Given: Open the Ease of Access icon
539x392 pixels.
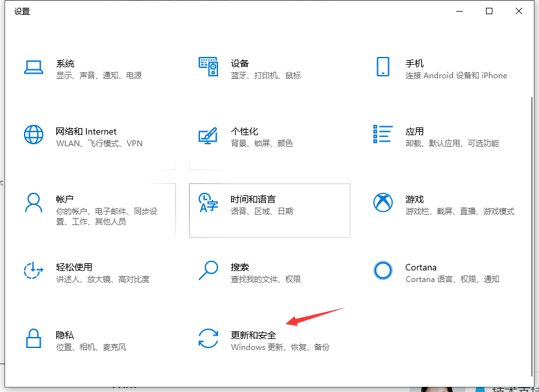Looking at the screenshot, I should pos(33,270).
